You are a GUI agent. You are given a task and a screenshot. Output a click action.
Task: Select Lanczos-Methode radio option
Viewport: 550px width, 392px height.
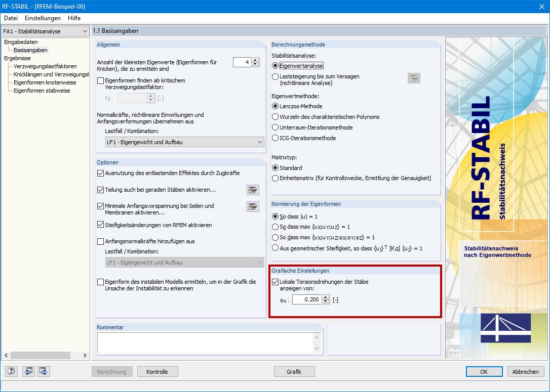(276, 106)
